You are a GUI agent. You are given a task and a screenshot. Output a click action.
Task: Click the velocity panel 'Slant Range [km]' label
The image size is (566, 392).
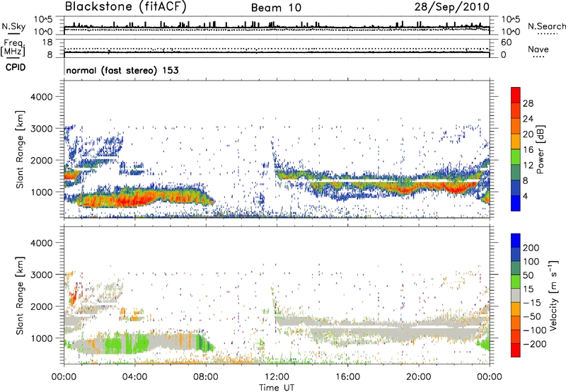(x=20, y=295)
